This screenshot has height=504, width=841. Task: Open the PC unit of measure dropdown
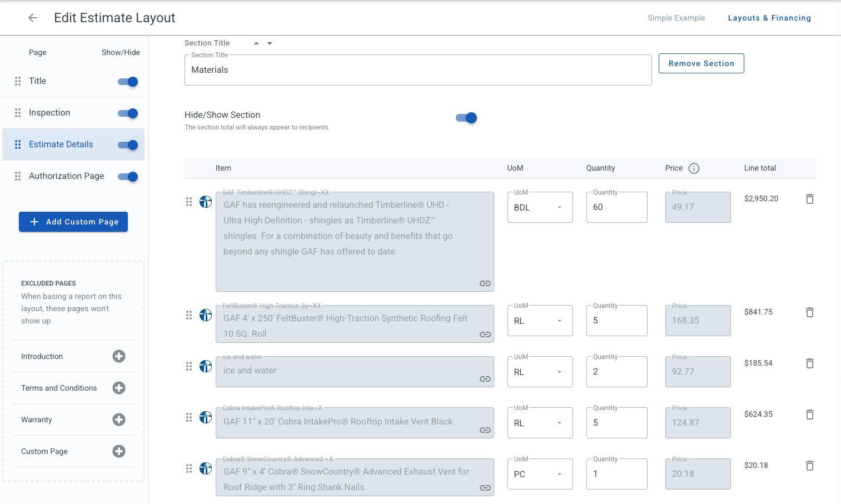click(x=540, y=474)
